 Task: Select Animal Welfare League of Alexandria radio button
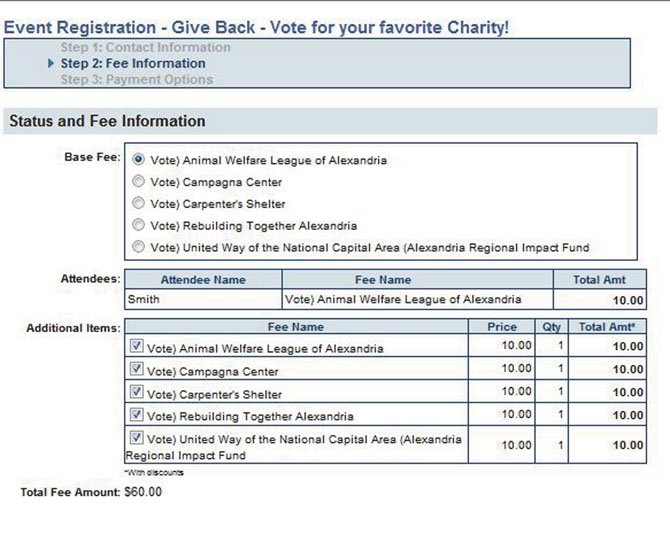[138, 159]
